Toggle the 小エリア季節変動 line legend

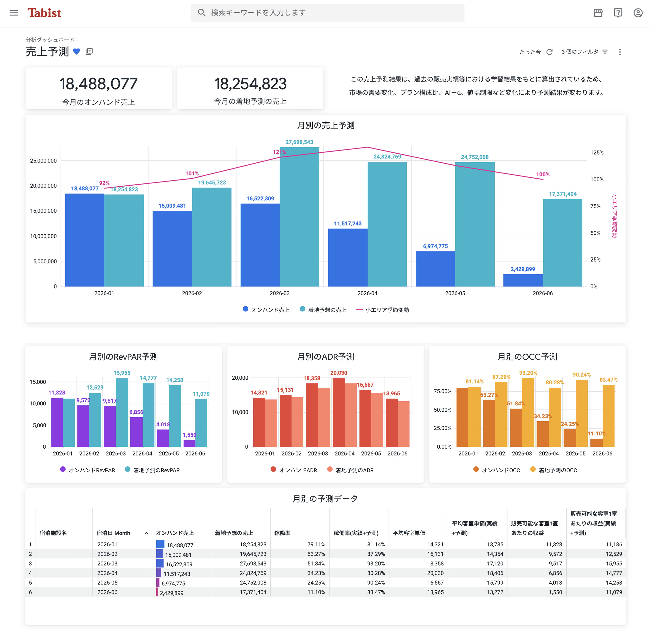[x=382, y=310]
